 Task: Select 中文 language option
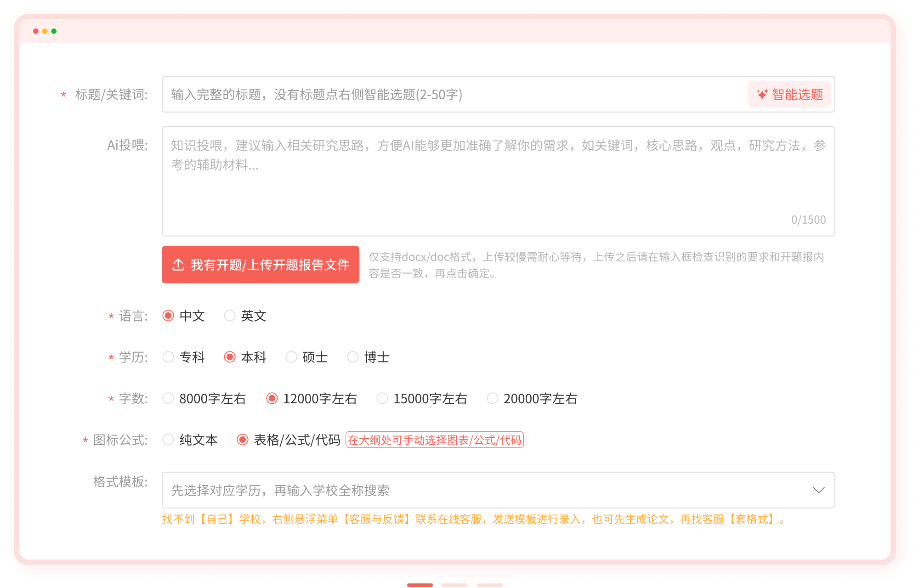[x=168, y=316]
